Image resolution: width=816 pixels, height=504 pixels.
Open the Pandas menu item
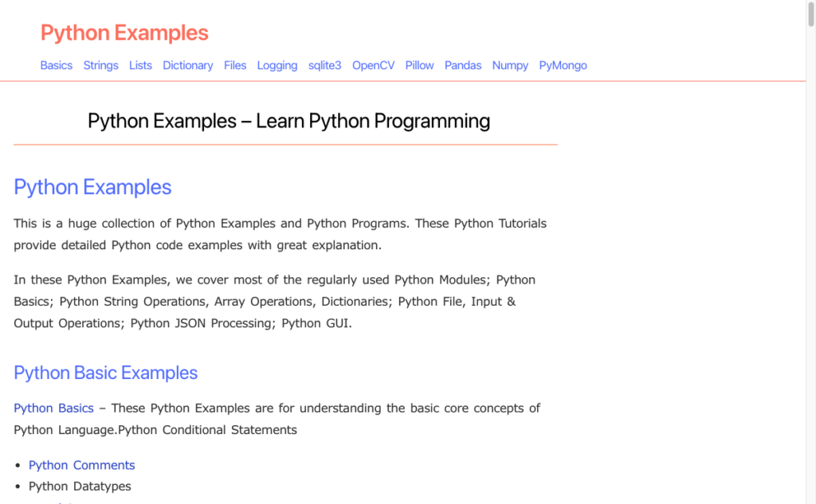click(463, 65)
